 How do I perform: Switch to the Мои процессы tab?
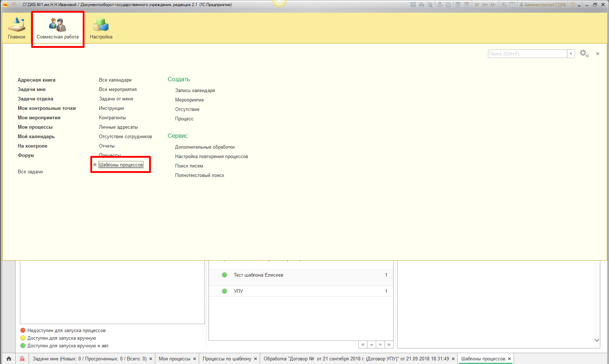click(x=174, y=359)
